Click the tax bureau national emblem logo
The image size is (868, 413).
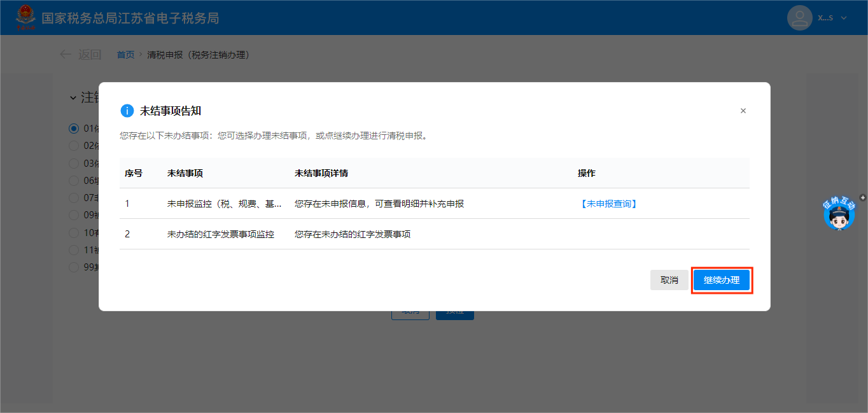point(26,17)
